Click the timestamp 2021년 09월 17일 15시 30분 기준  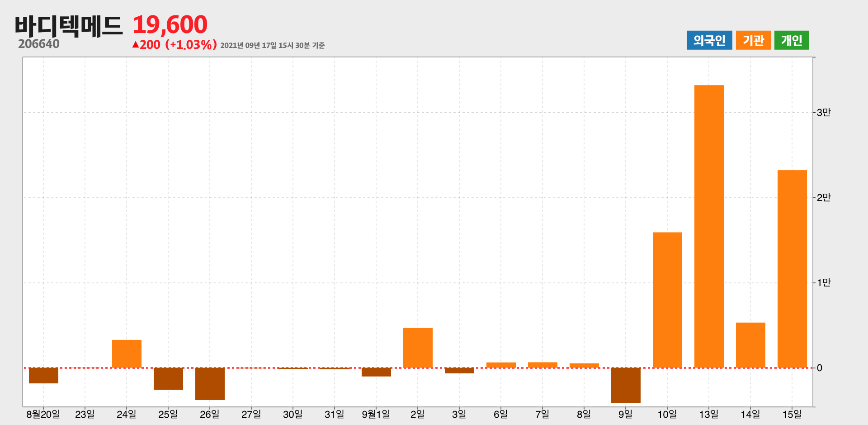click(x=273, y=45)
